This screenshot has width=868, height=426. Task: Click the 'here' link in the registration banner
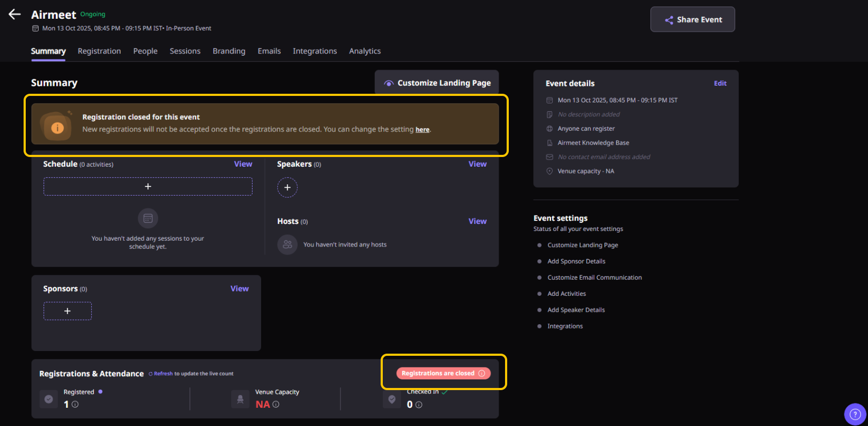tap(422, 130)
